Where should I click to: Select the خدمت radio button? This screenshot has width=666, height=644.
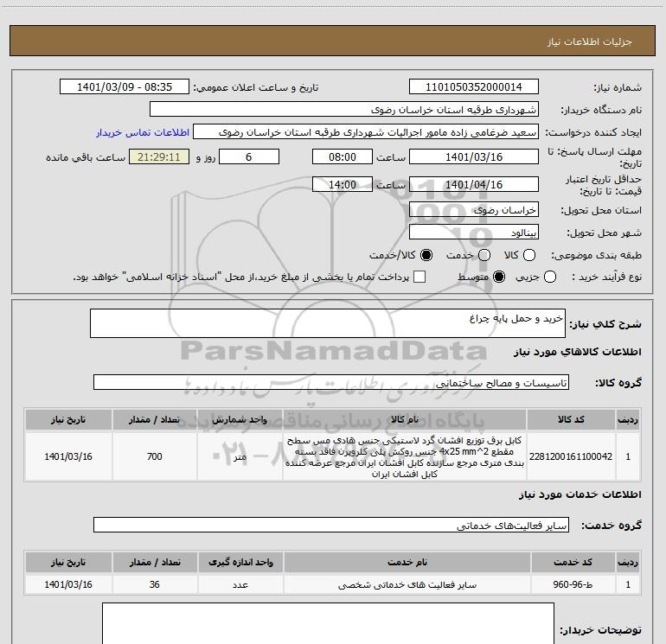484,255
